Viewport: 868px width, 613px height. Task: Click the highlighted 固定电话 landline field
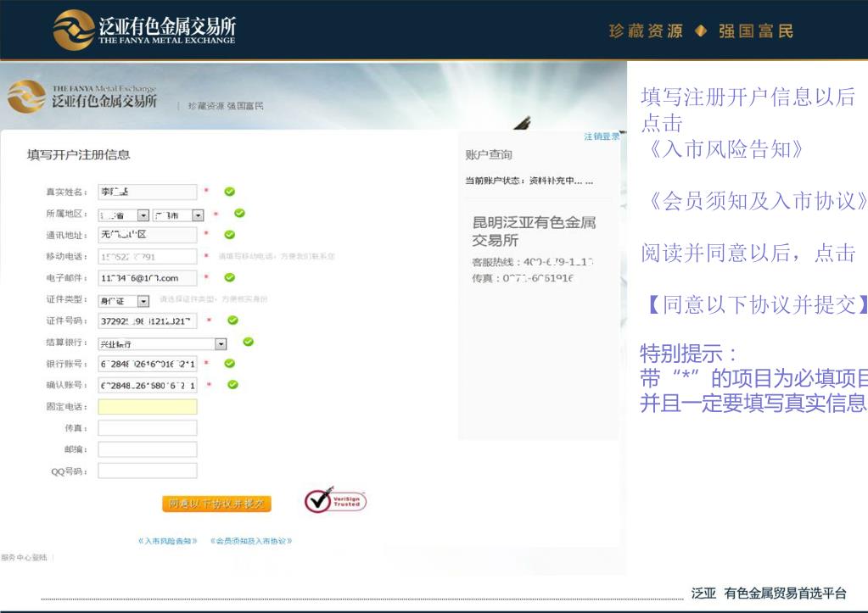(148, 407)
